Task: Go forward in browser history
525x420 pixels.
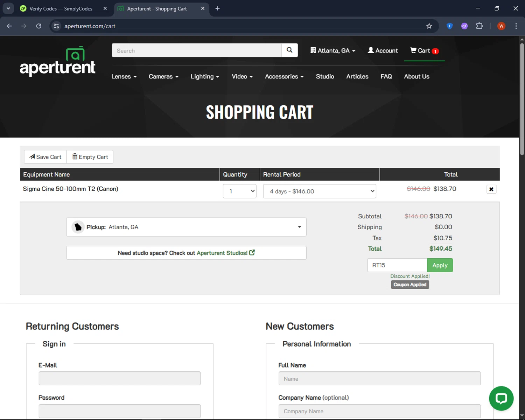Action: (x=24, y=26)
